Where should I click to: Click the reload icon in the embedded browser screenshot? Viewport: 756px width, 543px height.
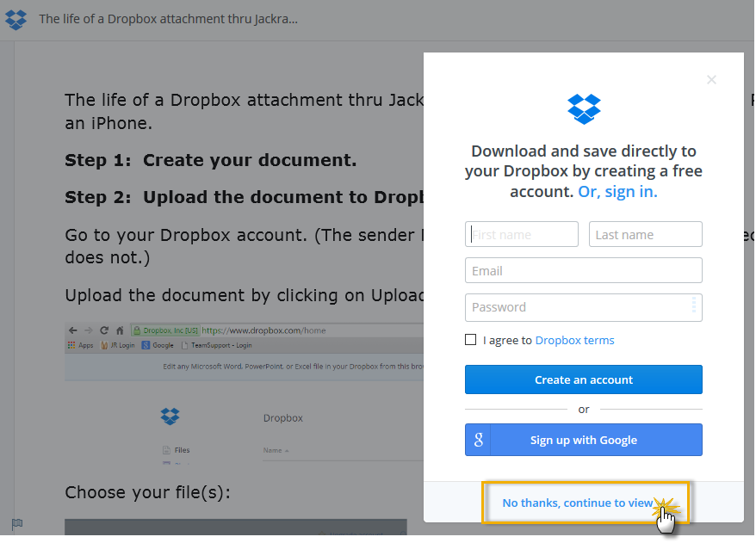pos(104,330)
